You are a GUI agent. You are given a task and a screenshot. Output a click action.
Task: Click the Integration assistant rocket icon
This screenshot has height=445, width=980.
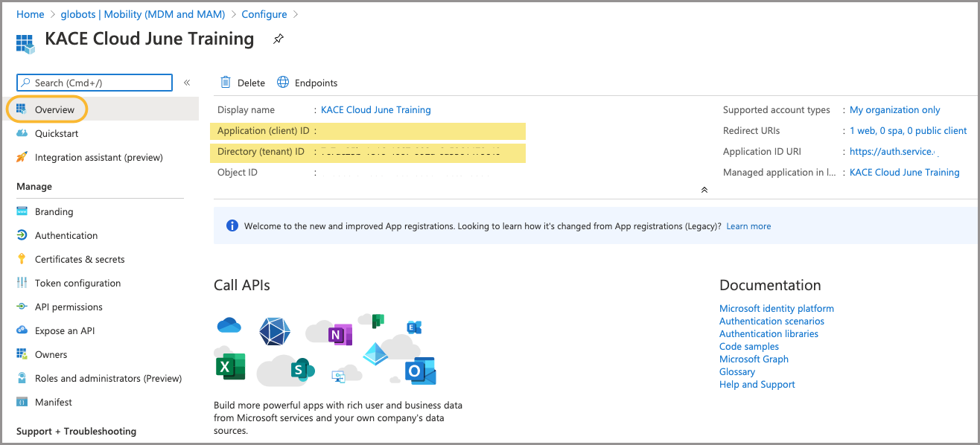pyautogui.click(x=21, y=158)
